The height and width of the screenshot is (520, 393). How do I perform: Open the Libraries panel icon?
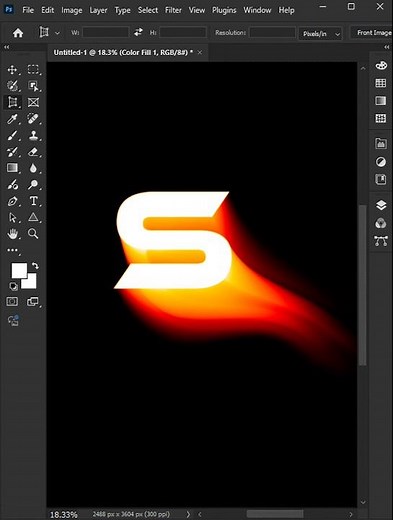381,144
